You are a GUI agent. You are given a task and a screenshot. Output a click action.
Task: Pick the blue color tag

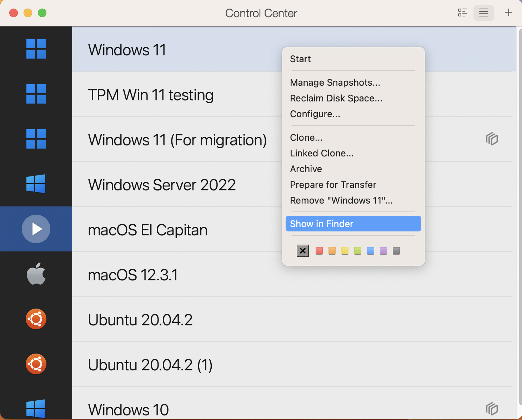[x=371, y=251]
